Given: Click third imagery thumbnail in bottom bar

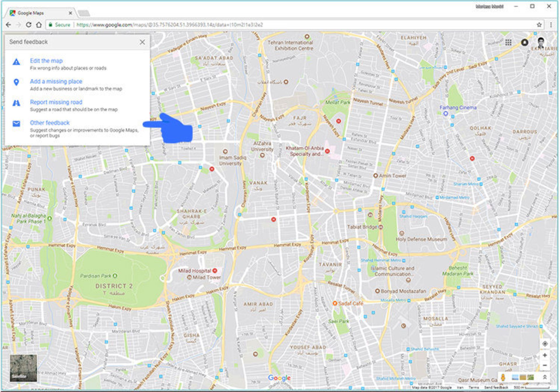Looking at the screenshot, I should [531, 377].
